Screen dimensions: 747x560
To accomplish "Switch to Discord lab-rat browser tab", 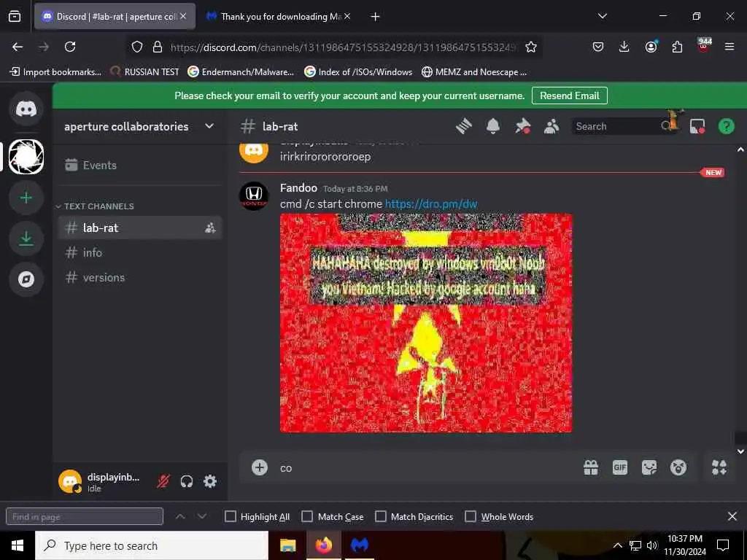I will (x=115, y=17).
